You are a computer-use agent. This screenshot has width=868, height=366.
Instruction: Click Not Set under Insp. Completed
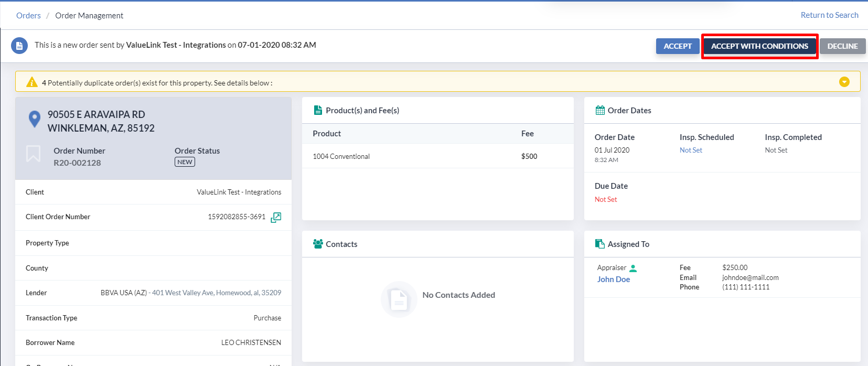(776, 150)
